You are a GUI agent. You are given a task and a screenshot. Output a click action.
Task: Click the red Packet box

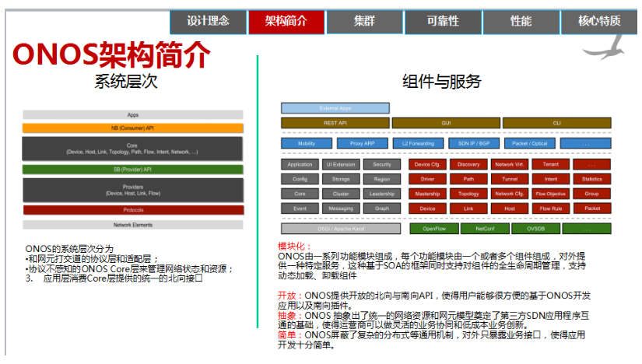click(x=592, y=208)
